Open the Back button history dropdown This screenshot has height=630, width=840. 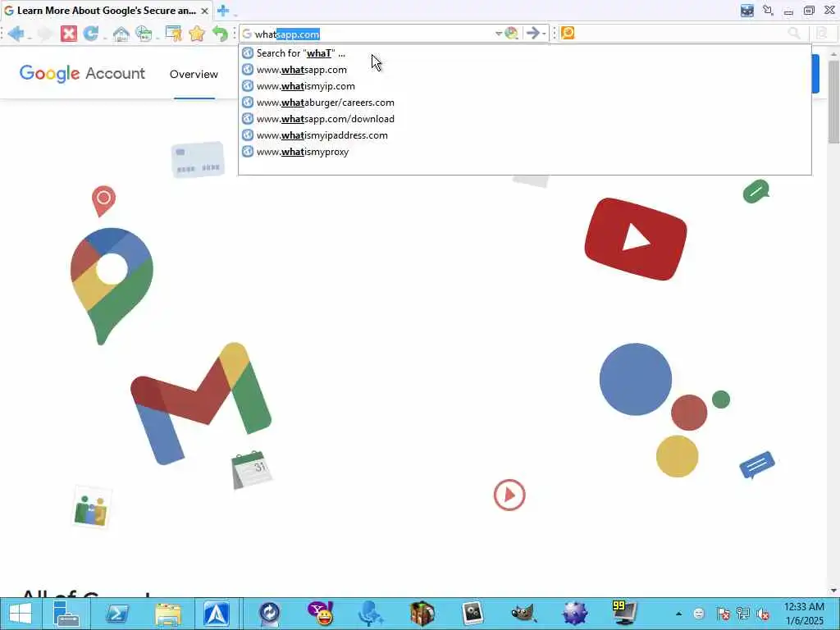(30, 38)
